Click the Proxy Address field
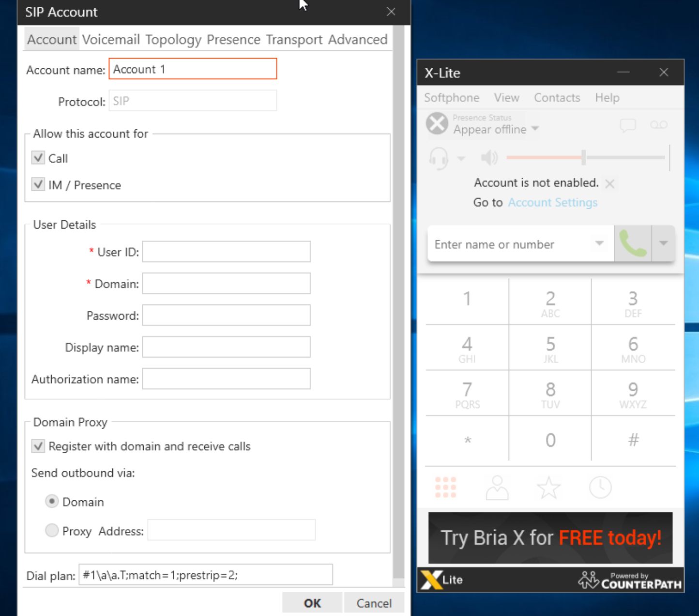This screenshot has width=699, height=616. click(x=231, y=530)
